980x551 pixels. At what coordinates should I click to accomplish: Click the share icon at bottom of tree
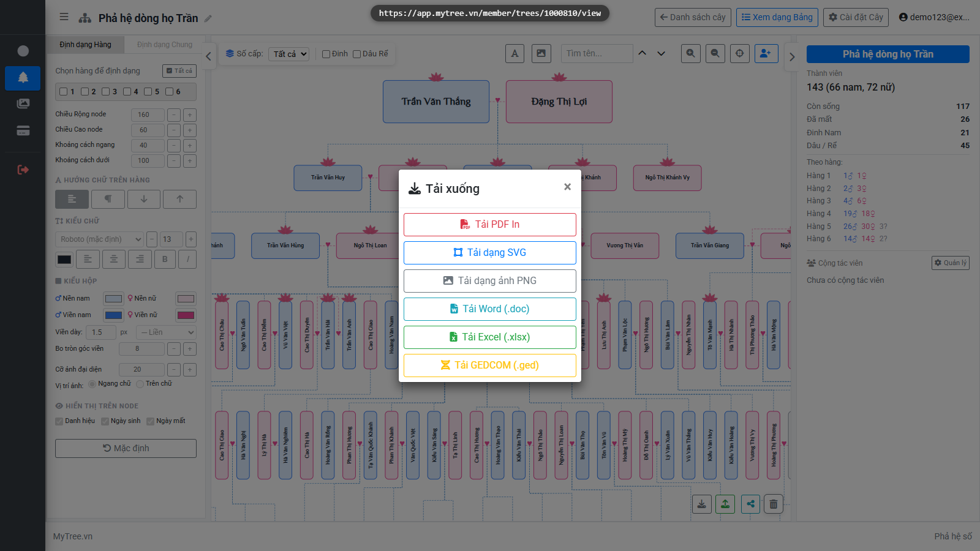[750, 504]
